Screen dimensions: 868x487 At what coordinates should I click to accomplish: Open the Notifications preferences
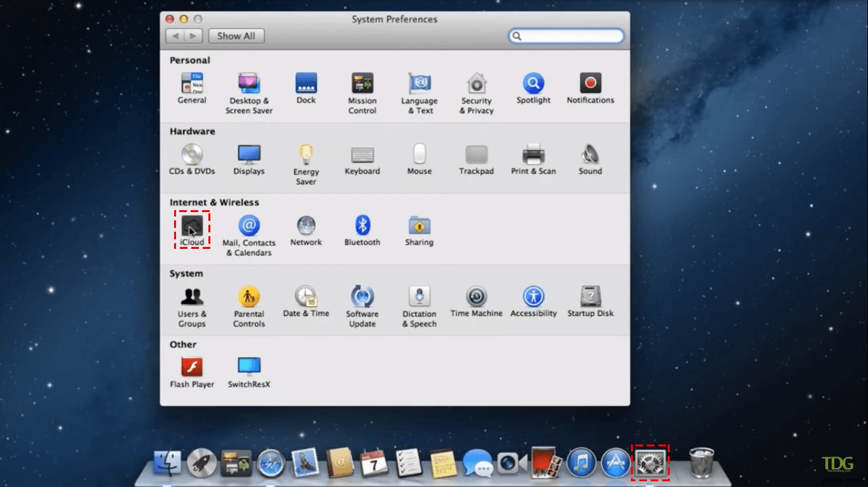click(590, 83)
